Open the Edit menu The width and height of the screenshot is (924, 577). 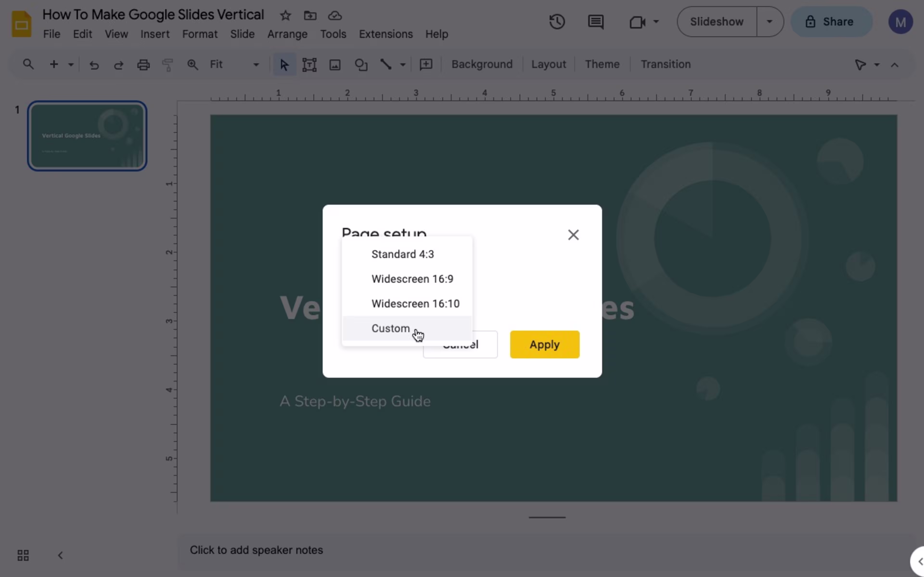click(x=82, y=34)
